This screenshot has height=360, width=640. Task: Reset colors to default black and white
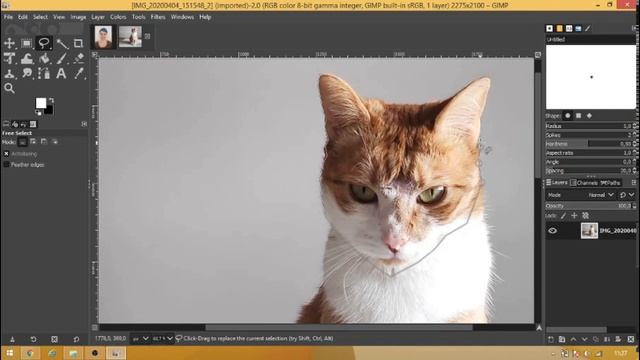click(38, 113)
